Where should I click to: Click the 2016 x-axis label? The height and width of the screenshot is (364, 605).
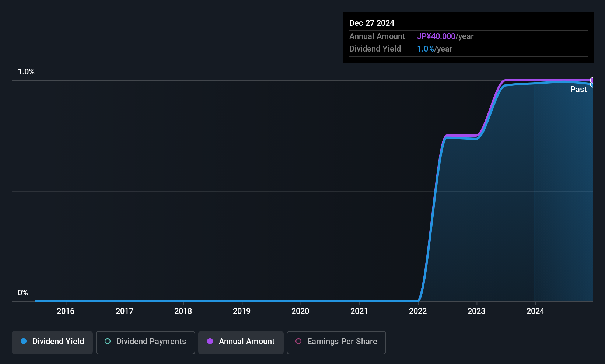66,311
